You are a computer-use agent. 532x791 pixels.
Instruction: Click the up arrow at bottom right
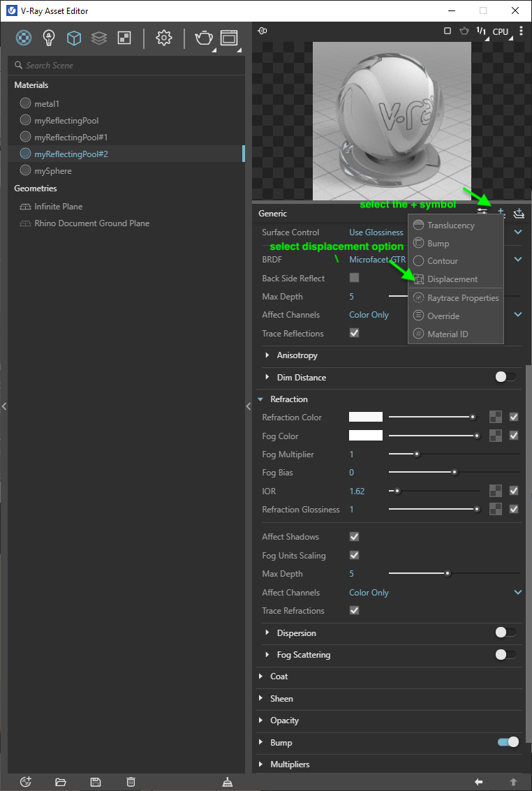[x=513, y=782]
